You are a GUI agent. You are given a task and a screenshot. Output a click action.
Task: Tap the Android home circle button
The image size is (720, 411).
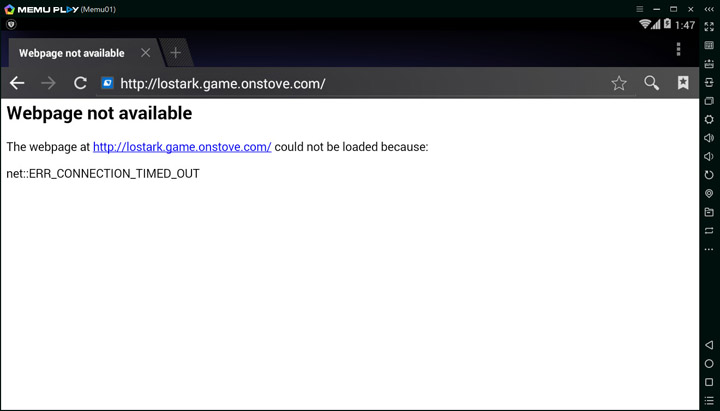point(709,364)
